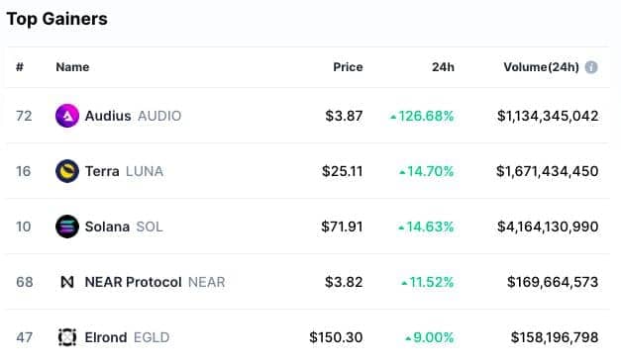Sort by the Name column header
The width and height of the screenshot is (621, 364).
click(72, 67)
